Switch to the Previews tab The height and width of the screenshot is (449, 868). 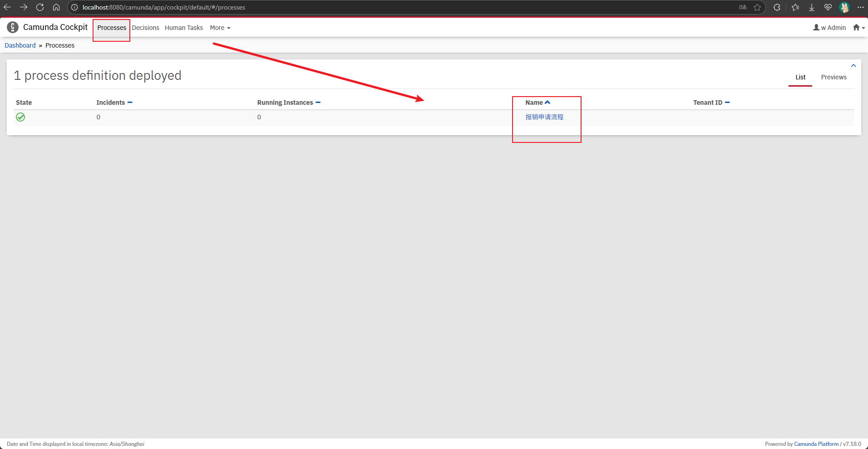tap(833, 77)
